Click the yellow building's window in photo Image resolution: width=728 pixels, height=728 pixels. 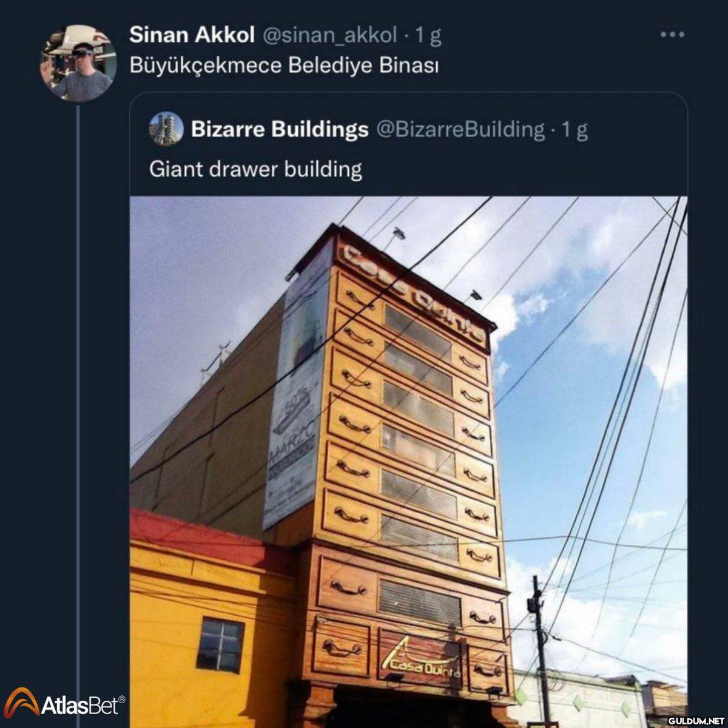(220, 645)
